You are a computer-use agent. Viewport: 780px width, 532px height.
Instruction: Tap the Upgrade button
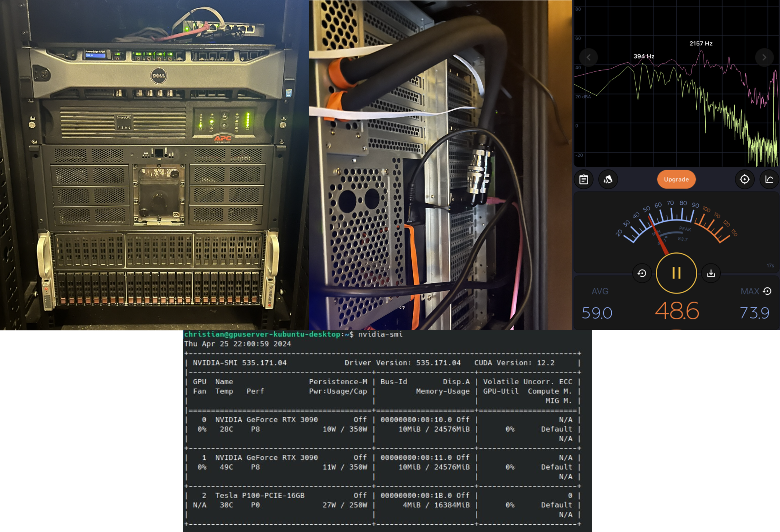[676, 180]
